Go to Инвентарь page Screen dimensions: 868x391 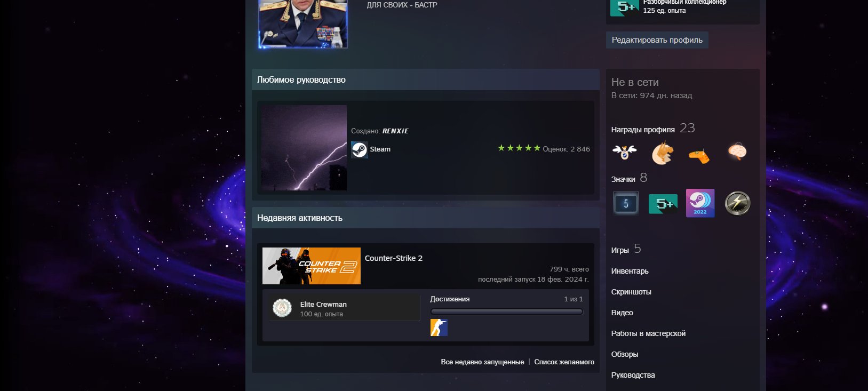tap(630, 271)
